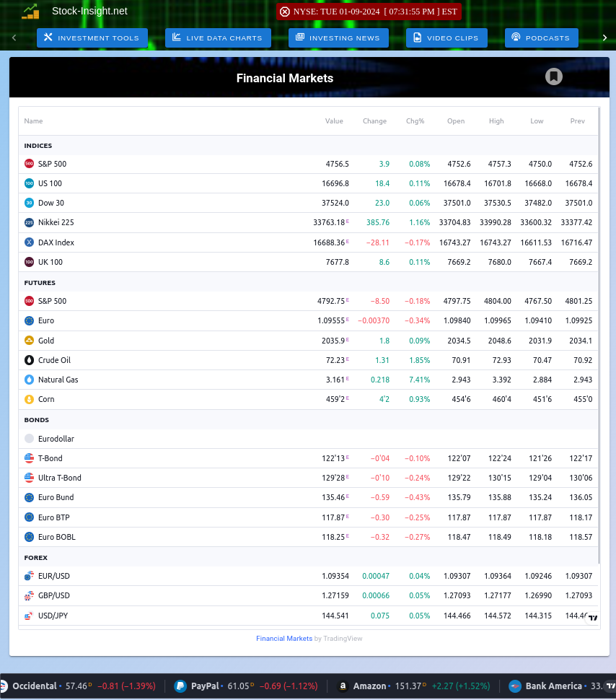
Task: Click the Amazon logo in ticker tape
Action: coord(343,686)
